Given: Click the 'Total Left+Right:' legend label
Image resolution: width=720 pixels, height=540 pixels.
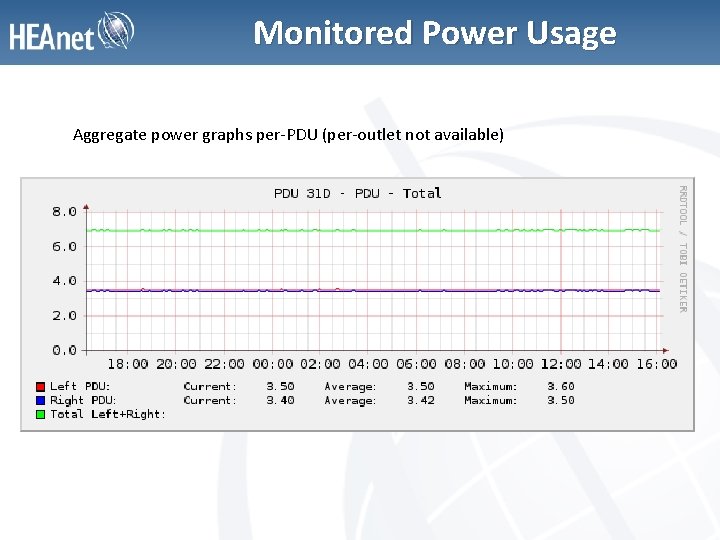Looking at the screenshot, I should [x=108, y=414].
